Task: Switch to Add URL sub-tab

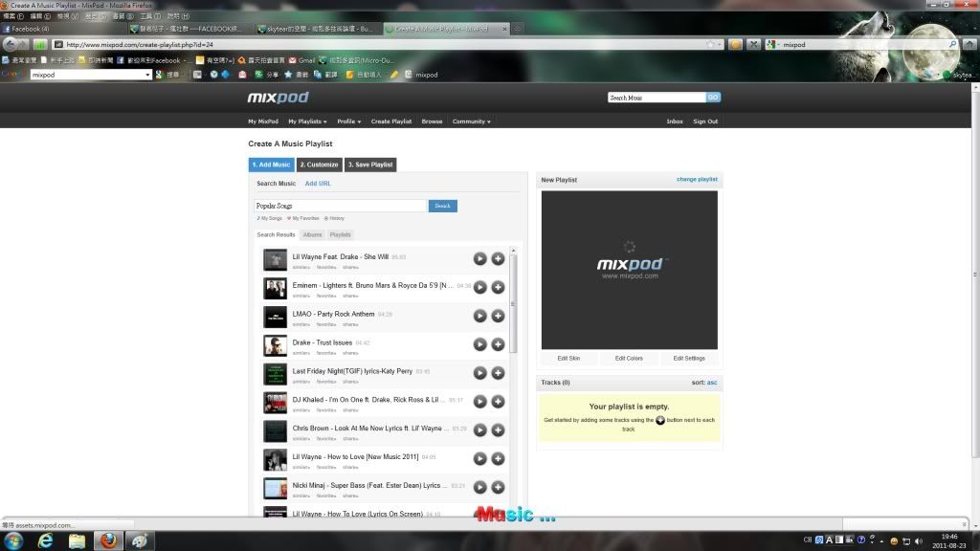Action: point(318,184)
